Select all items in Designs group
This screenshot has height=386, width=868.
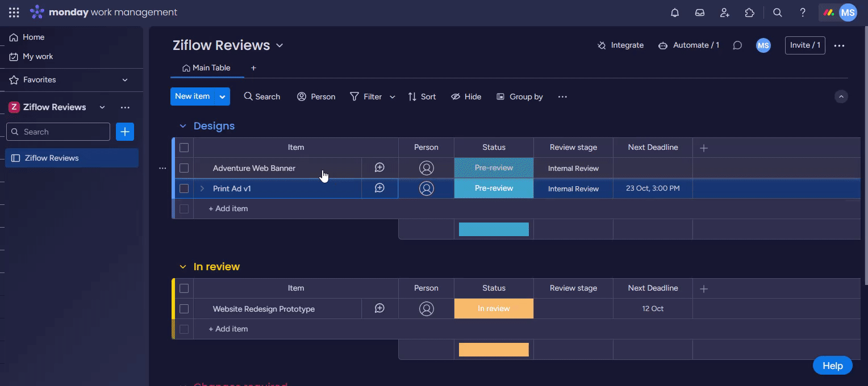pyautogui.click(x=184, y=148)
